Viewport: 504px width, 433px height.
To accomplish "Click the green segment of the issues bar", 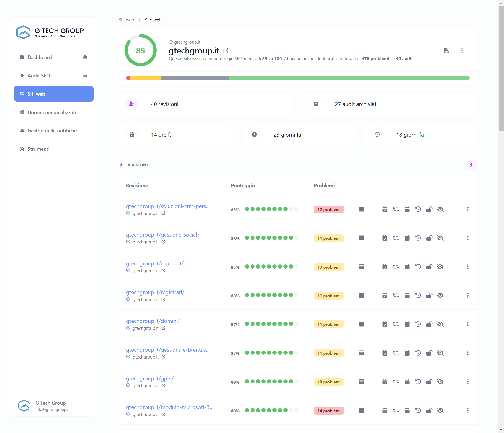I will pos(349,78).
